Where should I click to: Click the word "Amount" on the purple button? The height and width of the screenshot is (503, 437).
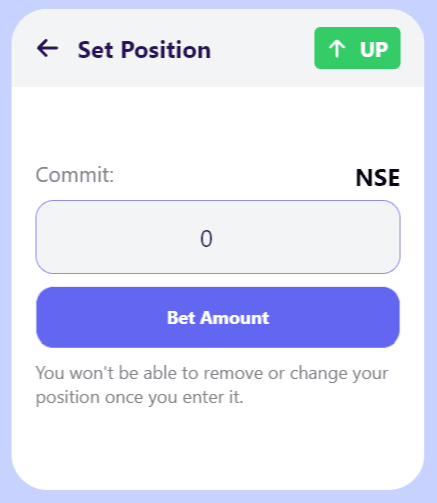[235, 318]
